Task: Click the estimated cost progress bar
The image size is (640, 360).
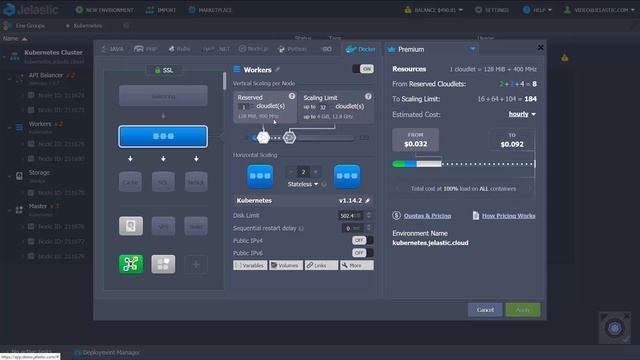Action: pos(464,164)
